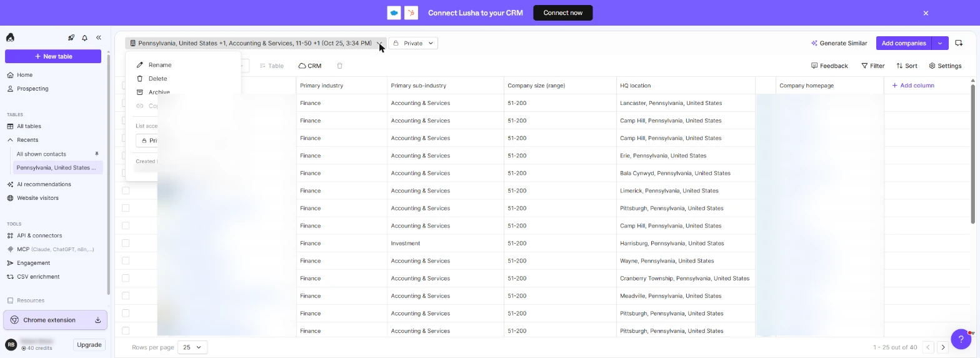The width and height of the screenshot is (980, 358).
Task: Tick the checkbox for the Cranberry Township row
Action: coord(126,278)
